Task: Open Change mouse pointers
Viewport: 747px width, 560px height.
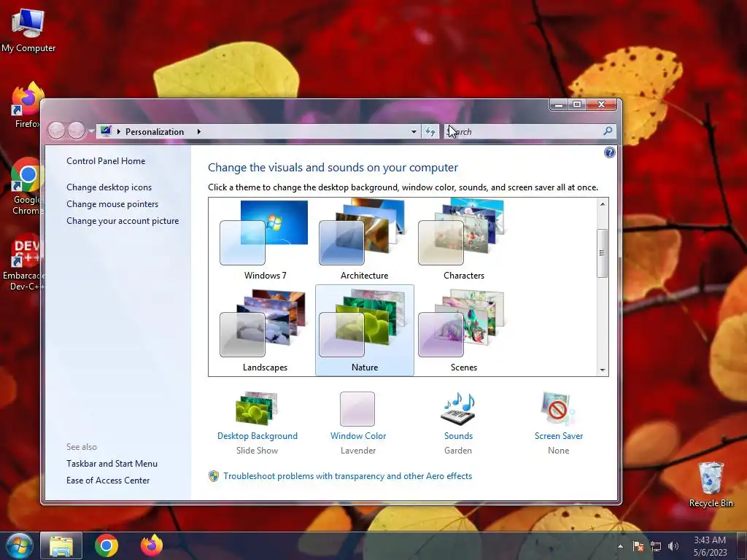Action: click(x=112, y=204)
